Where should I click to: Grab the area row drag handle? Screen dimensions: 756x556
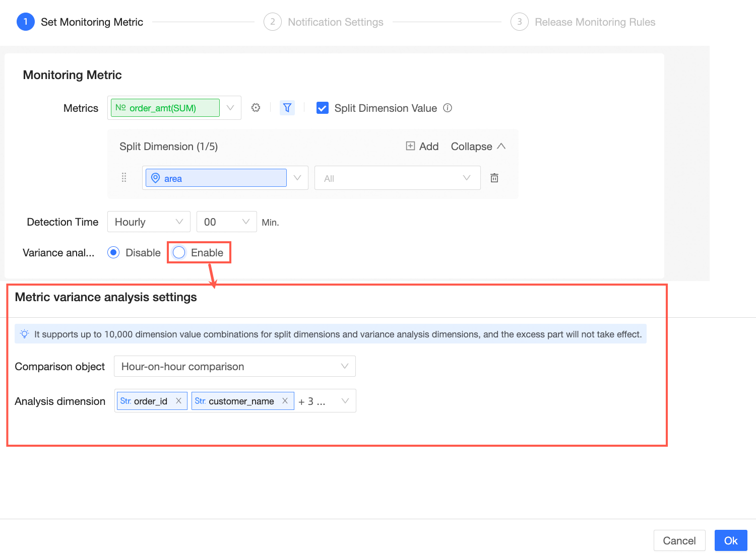(x=124, y=178)
